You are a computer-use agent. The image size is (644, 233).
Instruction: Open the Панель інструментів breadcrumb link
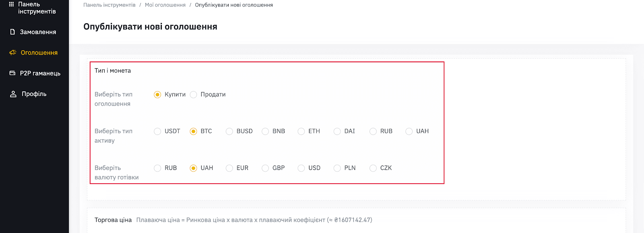point(109,5)
